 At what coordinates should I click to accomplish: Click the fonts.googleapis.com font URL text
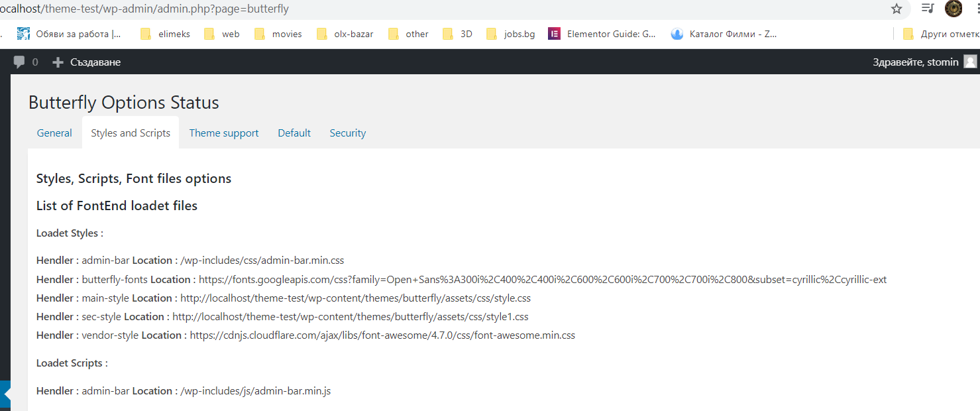pos(543,280)
